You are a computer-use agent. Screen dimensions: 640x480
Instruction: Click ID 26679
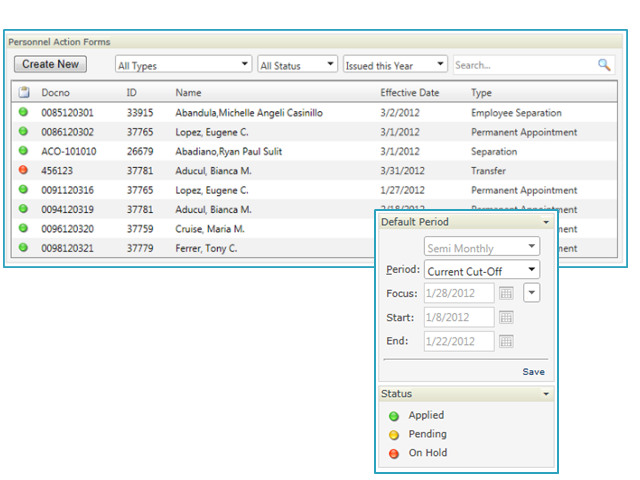coord(140,151)
